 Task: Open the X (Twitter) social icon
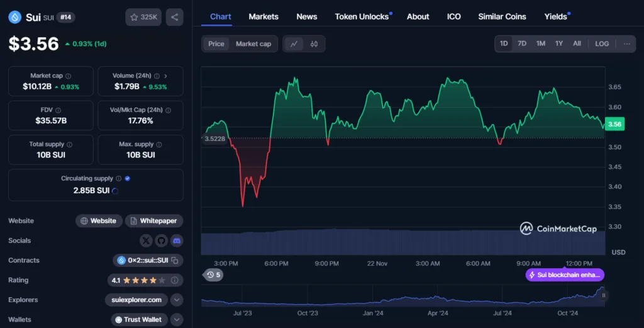(x=146, y=240)
